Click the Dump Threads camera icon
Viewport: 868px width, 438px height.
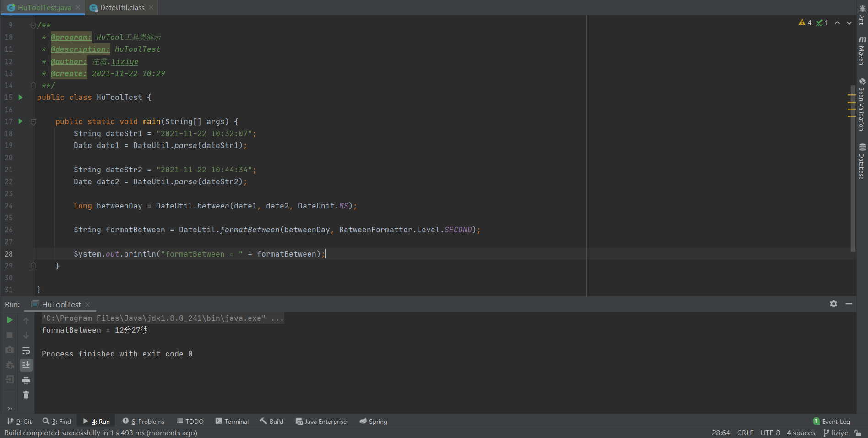10,350
